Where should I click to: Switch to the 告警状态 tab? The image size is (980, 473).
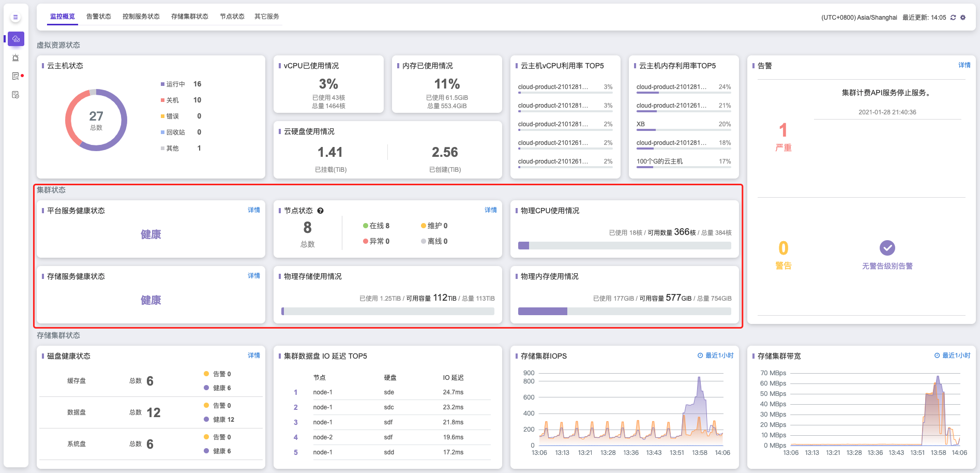[x=98, y=17]
